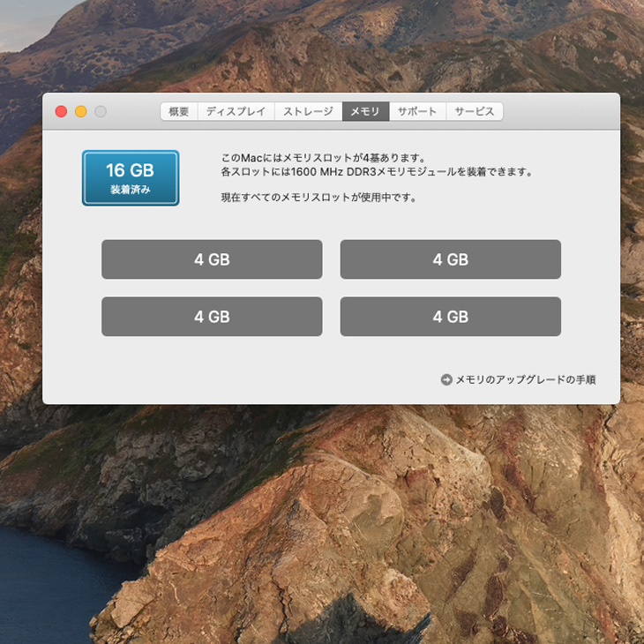This screenshot has height=644, width=644.
Task: Open the サービス tab
Action: (x=475, y=111)
